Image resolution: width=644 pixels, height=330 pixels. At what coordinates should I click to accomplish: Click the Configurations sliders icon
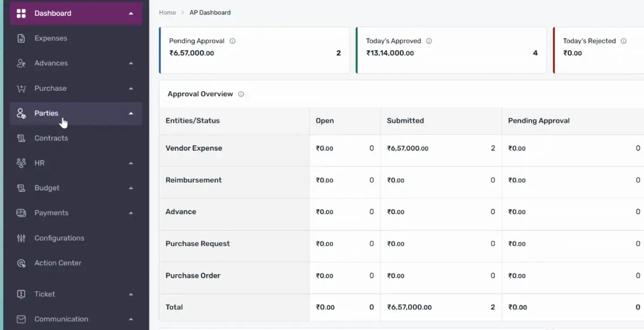point(21,238)
